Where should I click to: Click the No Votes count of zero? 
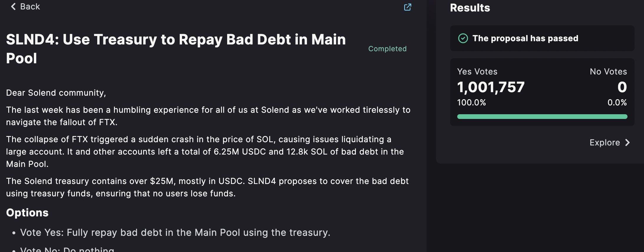click(622, 87)
